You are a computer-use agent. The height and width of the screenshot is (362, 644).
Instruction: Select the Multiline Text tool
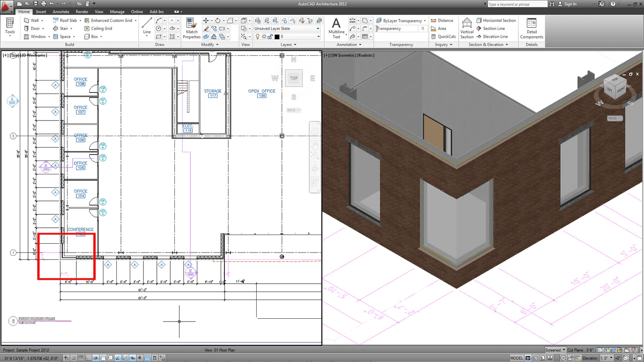(336, 28)
